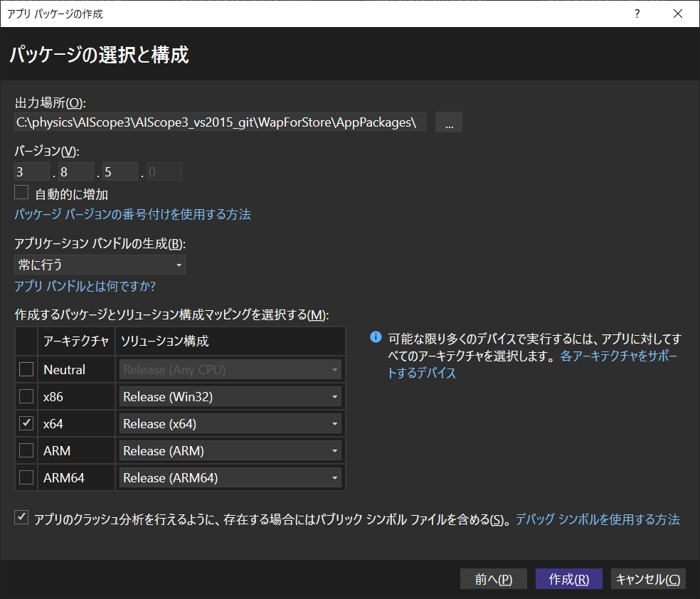Check the ARM64 architecture checkbox
Viewport: 700px width, 599px height.
26,477
